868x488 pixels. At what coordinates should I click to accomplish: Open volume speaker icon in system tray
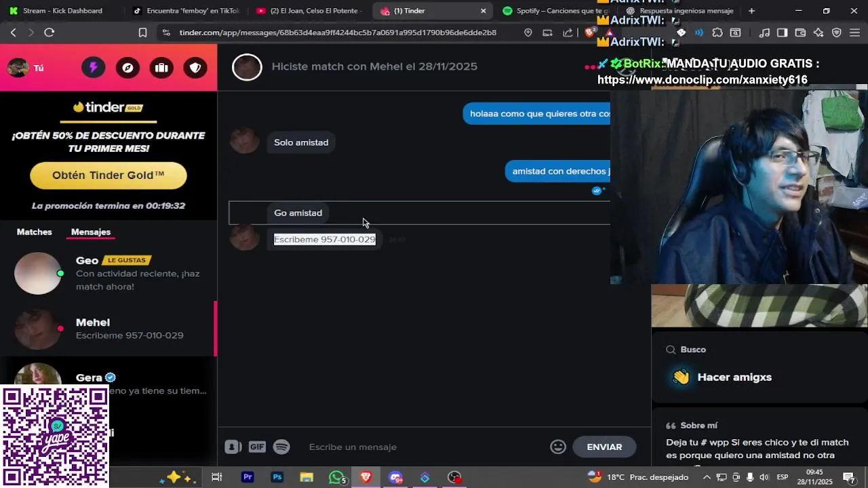[x=764, y=477]
